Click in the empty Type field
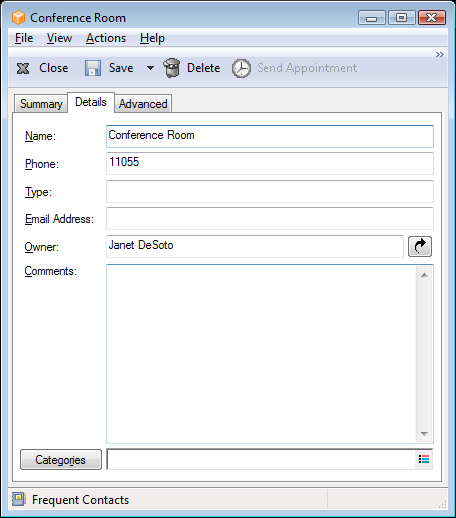 pyautogui.click(x=270, y=191)
